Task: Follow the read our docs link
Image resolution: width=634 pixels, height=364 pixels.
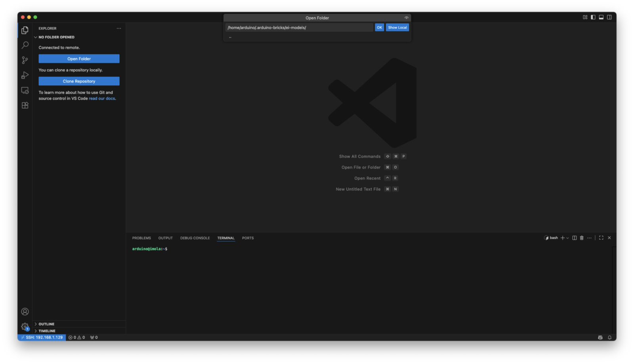Action: [102, 99]
